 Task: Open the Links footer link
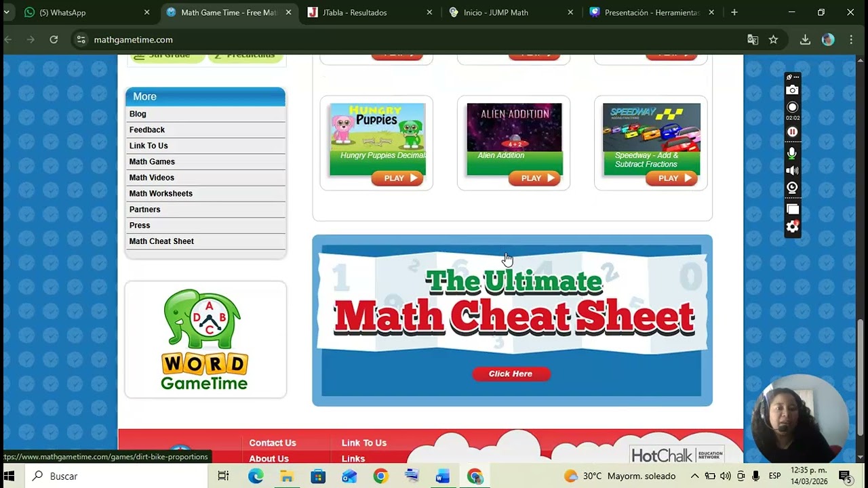(353, 458)
